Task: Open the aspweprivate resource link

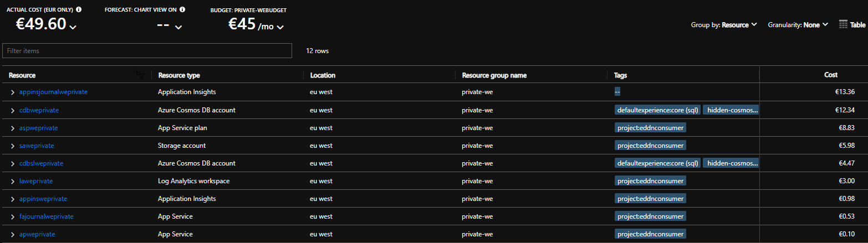Action: (38, 128)
